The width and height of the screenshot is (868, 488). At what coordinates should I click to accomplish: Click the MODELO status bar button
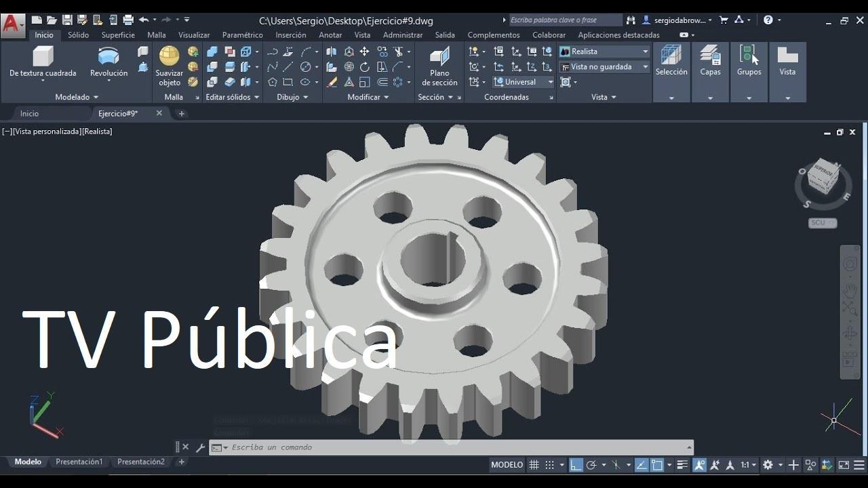507,465
